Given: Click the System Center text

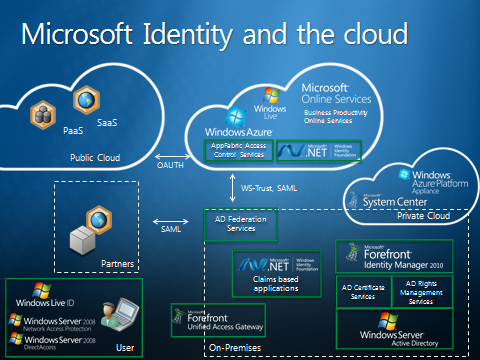Looking at the screenshot, I should [395, 202].
